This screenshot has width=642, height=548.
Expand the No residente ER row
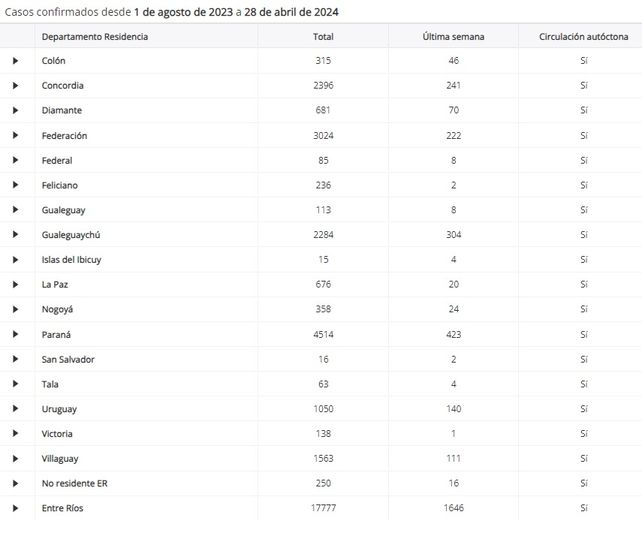pyautogui.click(x=15, y=484)
